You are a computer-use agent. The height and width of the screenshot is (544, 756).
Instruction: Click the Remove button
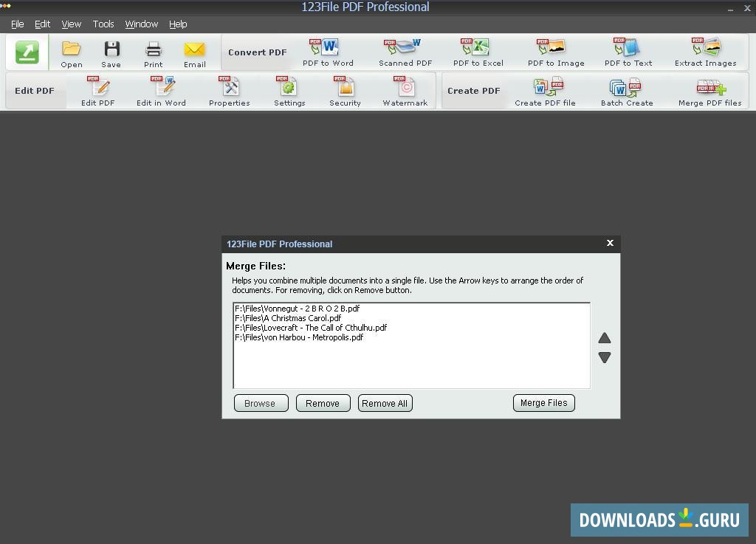323,403
